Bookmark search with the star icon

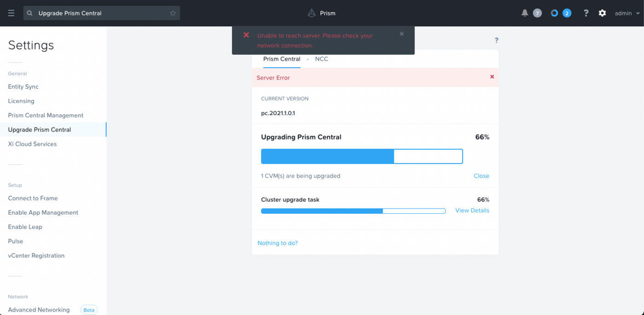point(173,13)
